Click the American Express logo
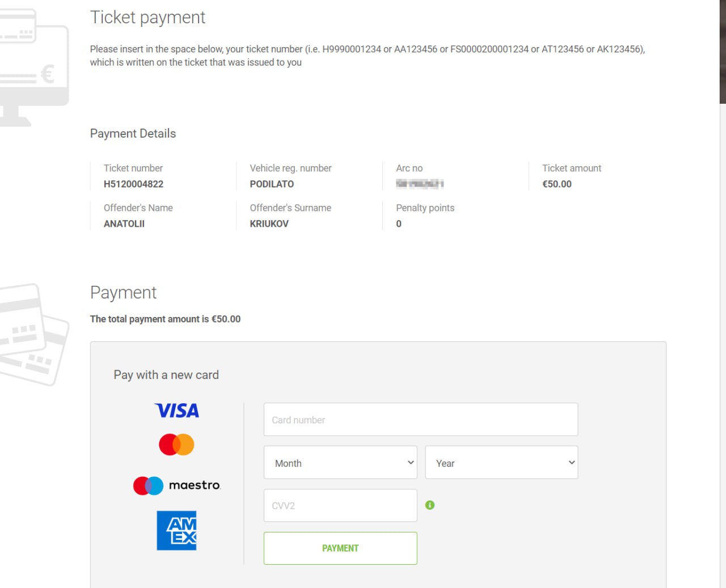The width and height of the screenshot is (726, 588). [176, 531]
